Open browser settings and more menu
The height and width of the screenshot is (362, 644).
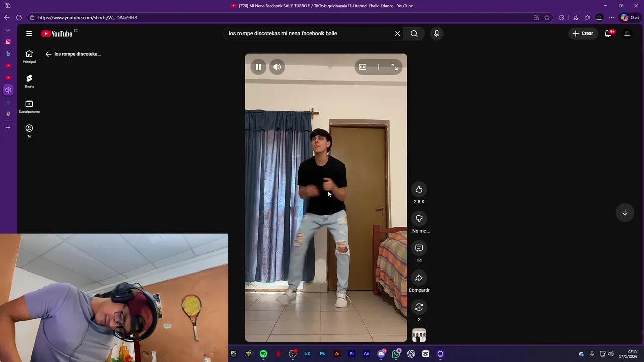pos(611,18)
